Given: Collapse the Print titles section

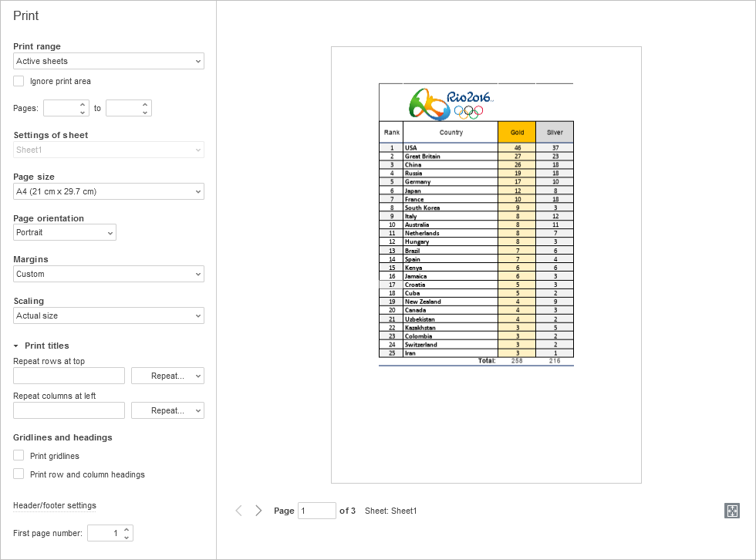Looking at the screenshot, I should (x=16, y=346).
